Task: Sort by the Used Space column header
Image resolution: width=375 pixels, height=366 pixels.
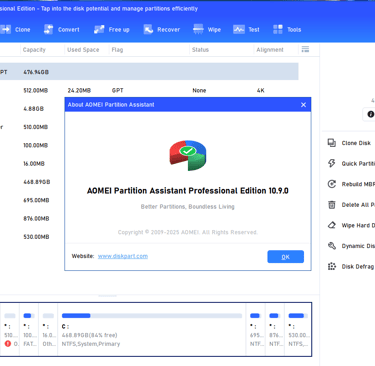Action: [83, 50]
